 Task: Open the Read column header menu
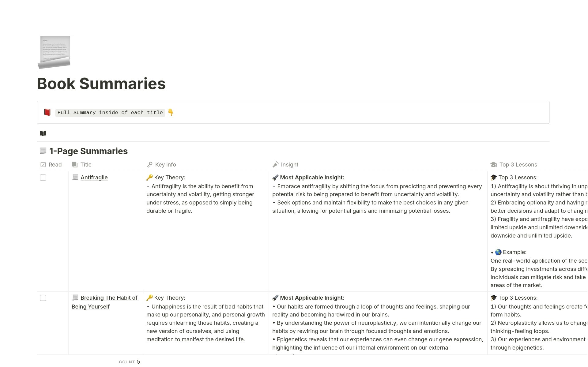51,165
